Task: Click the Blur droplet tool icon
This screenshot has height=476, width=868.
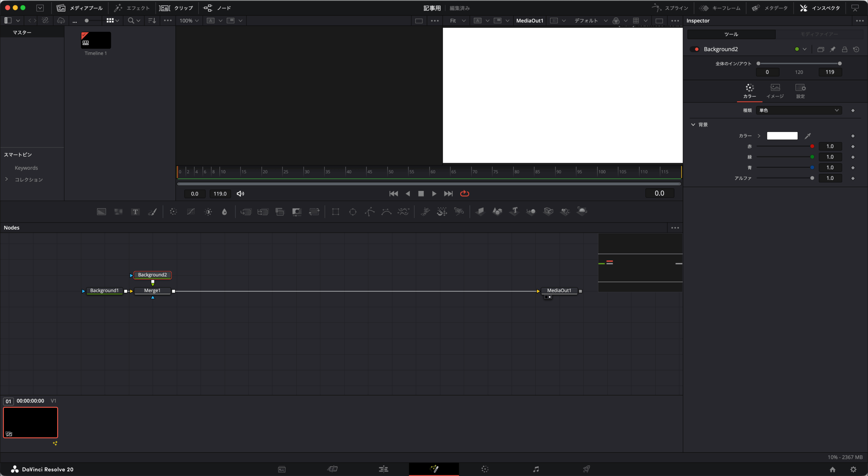Action: [224, 212]
